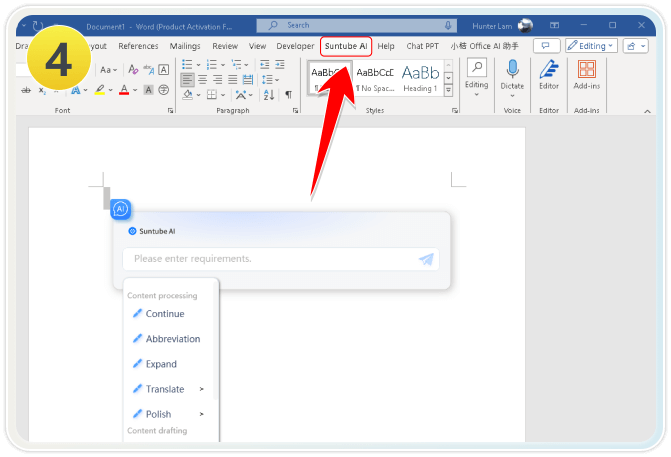
Task: Open the Review tab
Action: coord(225,46)
